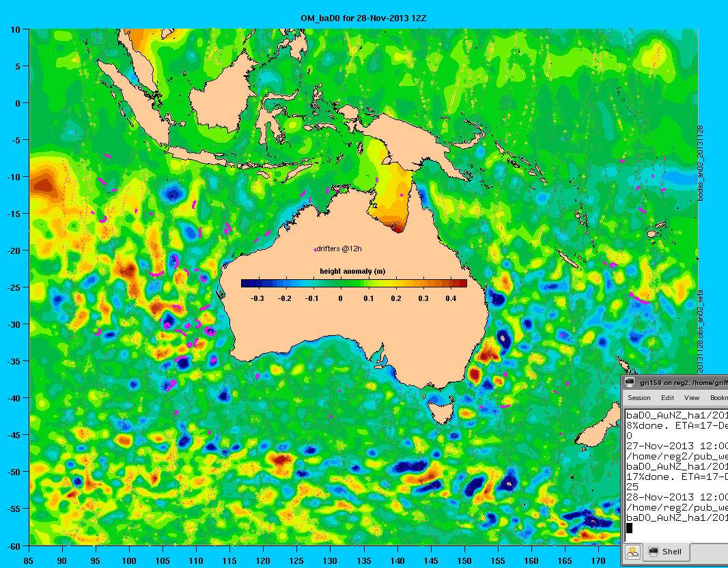Click the '105' longitude axis label
This screenshot has height=568, width=728.
tap(162, 560)
